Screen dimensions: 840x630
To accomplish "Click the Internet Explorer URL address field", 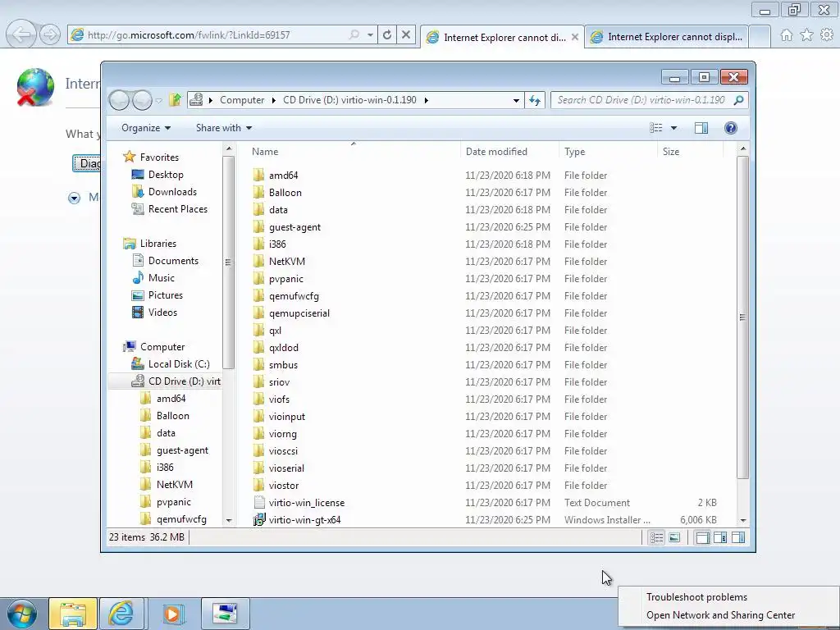I will click(214, 35).
